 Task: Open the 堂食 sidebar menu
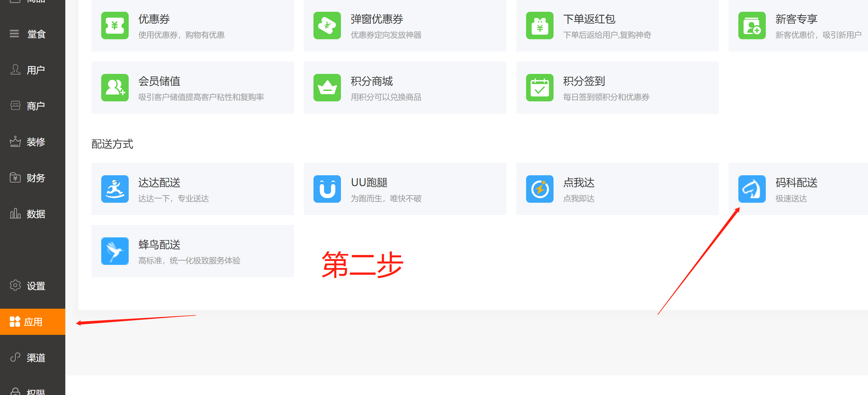(32, 34)
